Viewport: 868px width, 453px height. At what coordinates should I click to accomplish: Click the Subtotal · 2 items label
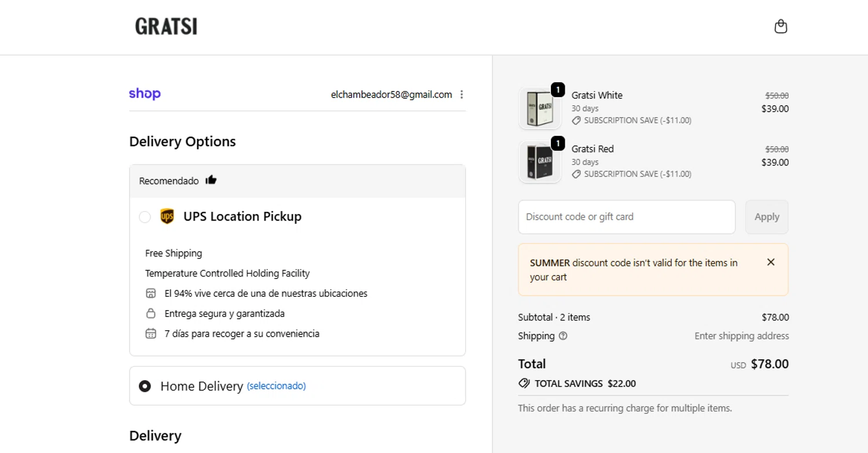tap(554, 317)
